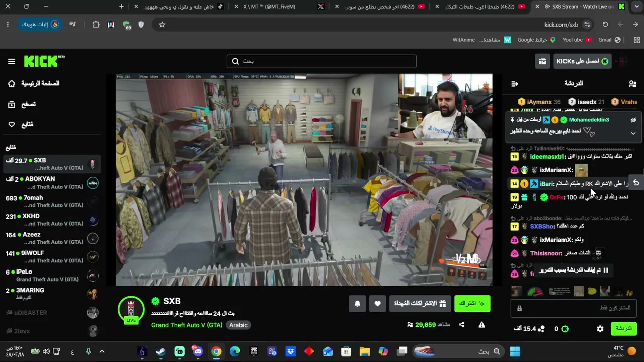Open the Chrome three-dot menu
This screenshot has height=362, width=644.
[x=8, y=24]
